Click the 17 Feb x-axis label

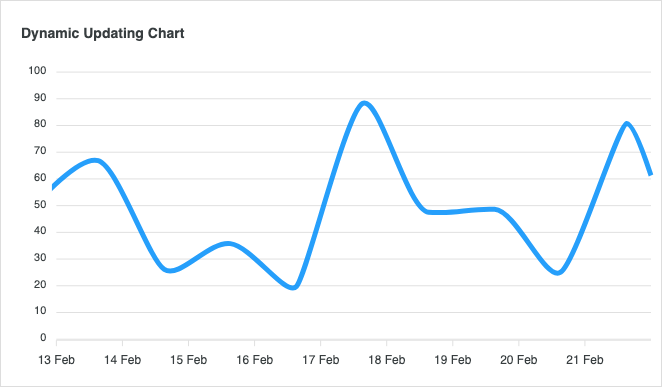pos(320,360)
